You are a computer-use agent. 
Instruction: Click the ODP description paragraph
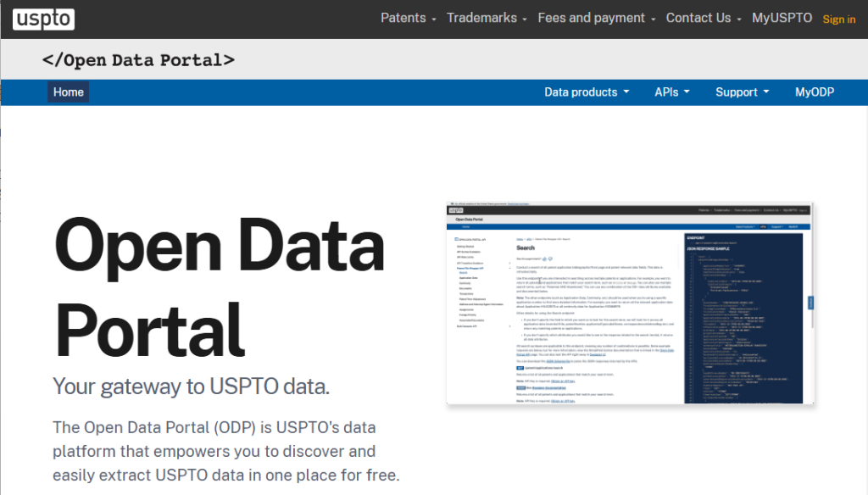225,451
